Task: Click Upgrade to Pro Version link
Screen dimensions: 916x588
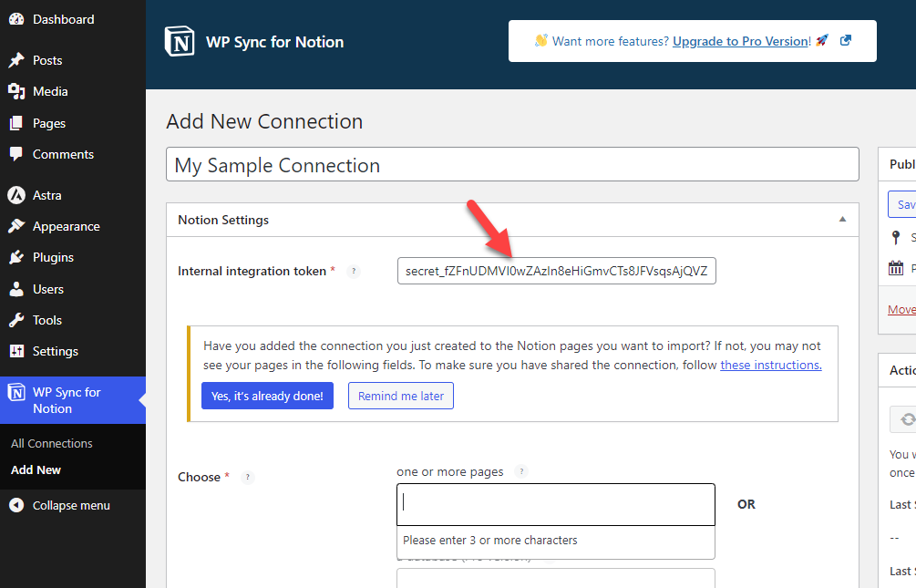Action: [742, 41]
